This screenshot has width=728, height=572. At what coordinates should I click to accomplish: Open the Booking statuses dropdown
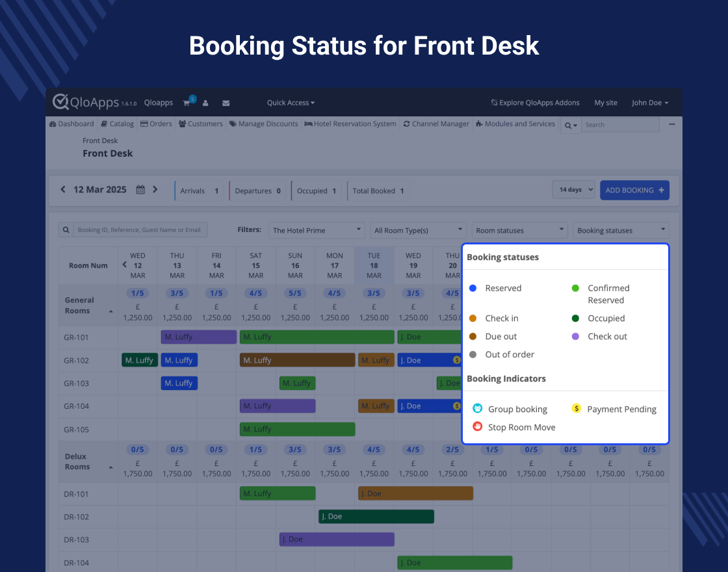[621, 230]
